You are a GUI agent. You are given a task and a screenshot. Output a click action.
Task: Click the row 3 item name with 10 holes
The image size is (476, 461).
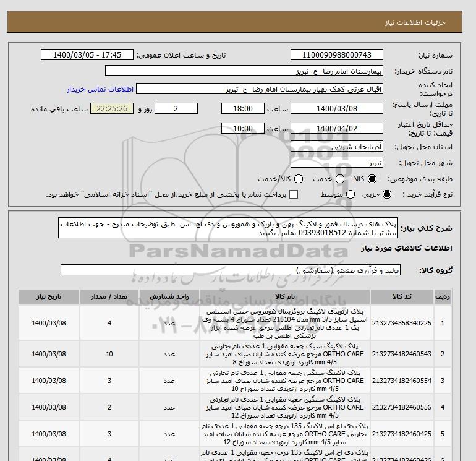[x=285, y=381]
